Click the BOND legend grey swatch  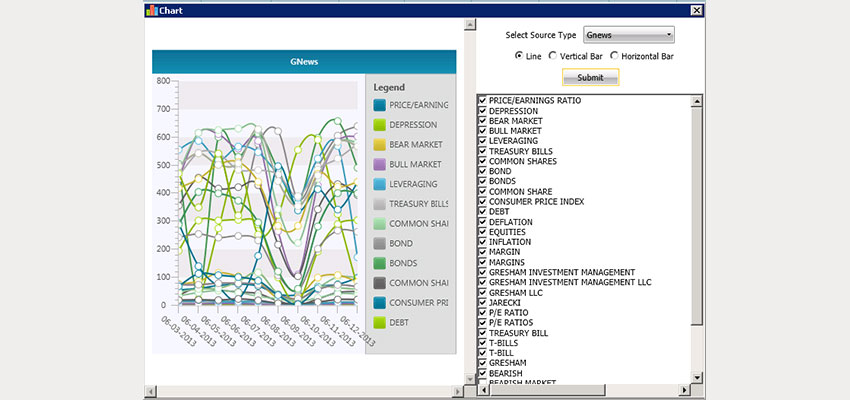[379, 243]
